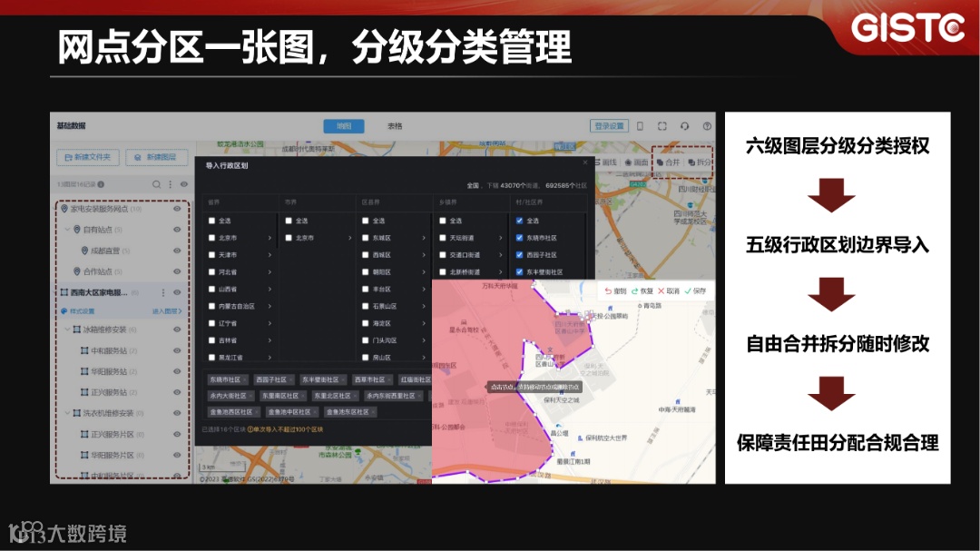The height and width of the screenshot is (551, 980).
Task: Hide the 家电安装服务网点 layer
Action: coord(177,209)
